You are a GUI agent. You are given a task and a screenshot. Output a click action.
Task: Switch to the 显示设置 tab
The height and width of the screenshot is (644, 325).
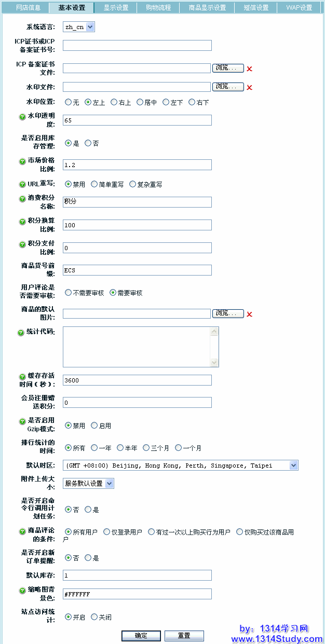tap(116, 8)
